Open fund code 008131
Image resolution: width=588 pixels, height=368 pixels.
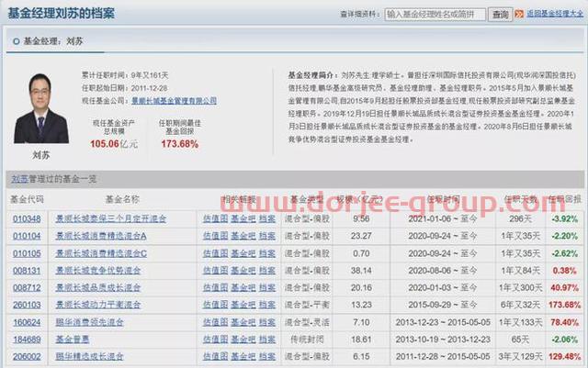pos(27,271)
